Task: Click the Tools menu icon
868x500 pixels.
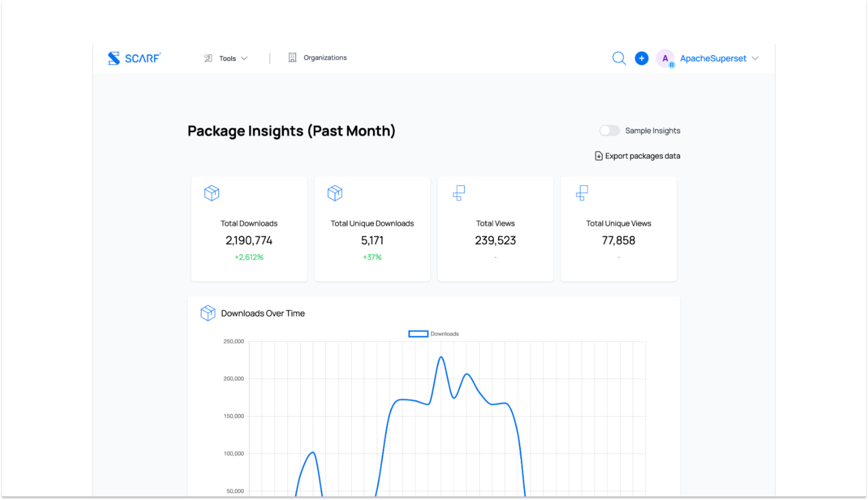Action: [x=208, y=58]
